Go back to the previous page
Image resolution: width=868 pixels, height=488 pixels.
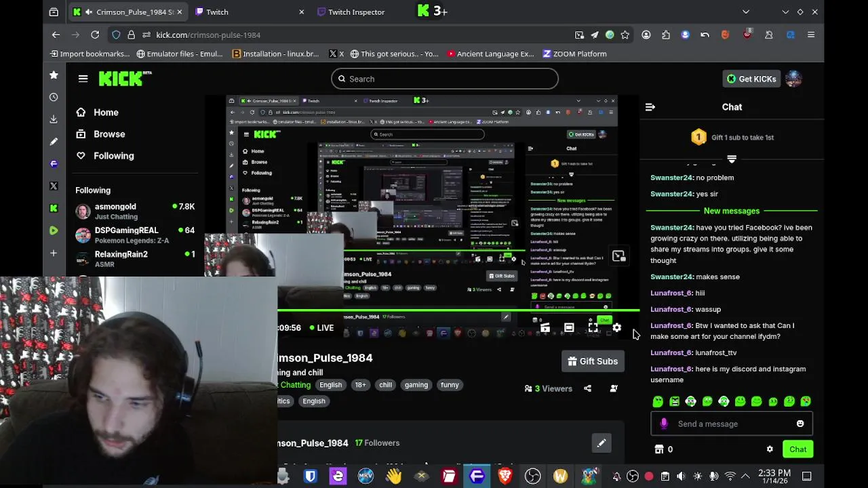point(56,35)
